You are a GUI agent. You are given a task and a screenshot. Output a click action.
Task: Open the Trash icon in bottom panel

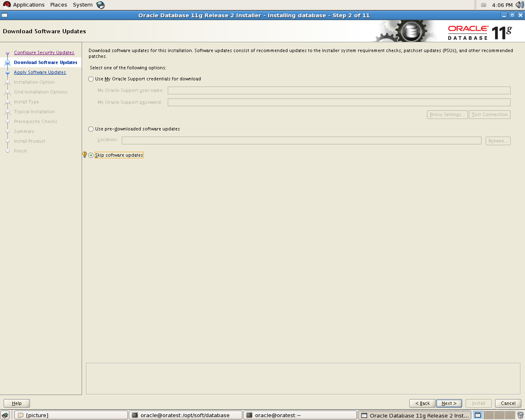(x=520, y=415)
